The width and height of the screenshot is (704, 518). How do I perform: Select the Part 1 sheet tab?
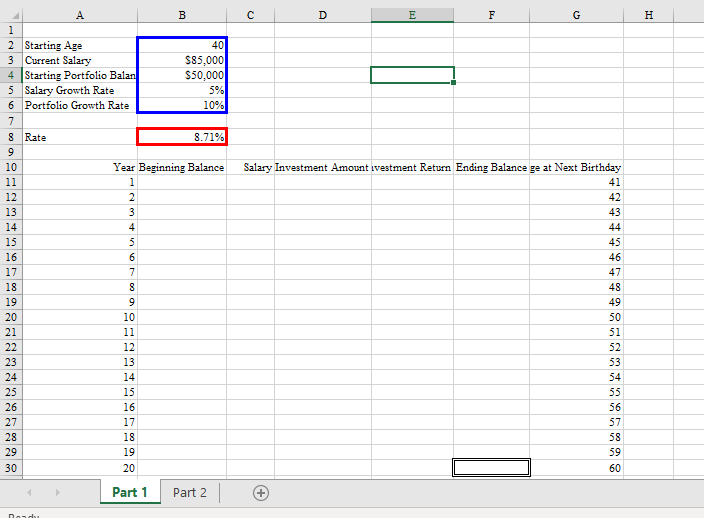[130, 492]
